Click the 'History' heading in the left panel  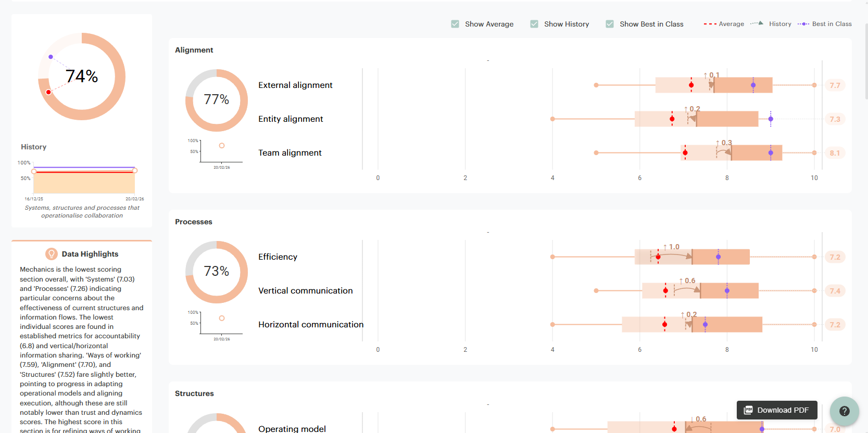coord(34,147)
